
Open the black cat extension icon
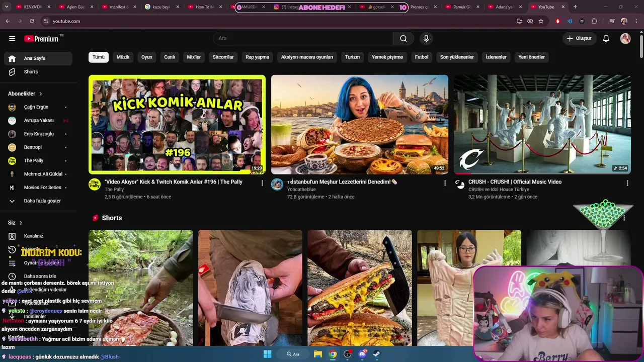coord(582,21)
